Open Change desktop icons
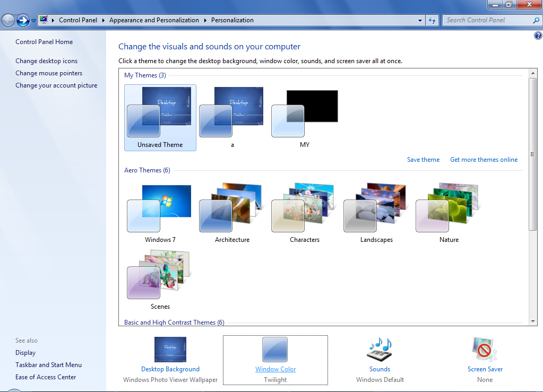543x392 pixels. (46, 61)
